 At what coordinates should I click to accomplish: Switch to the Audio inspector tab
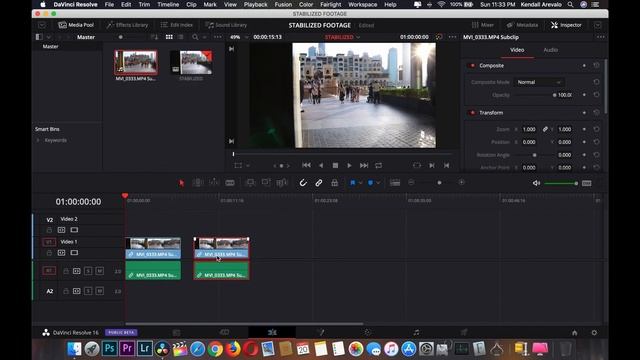click(551, 50)
